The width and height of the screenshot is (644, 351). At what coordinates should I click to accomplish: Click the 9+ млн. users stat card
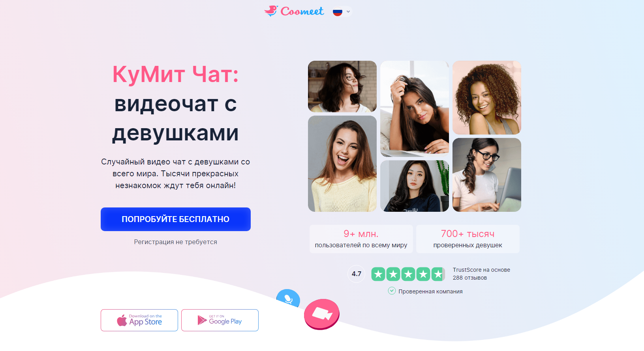click(361, 239)
